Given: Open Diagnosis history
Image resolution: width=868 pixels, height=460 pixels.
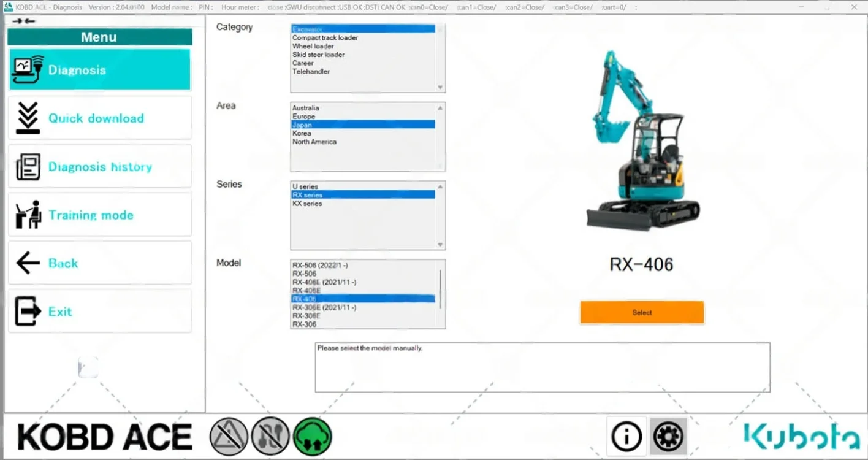Looking at the screenshot, I should pos(27,166).
